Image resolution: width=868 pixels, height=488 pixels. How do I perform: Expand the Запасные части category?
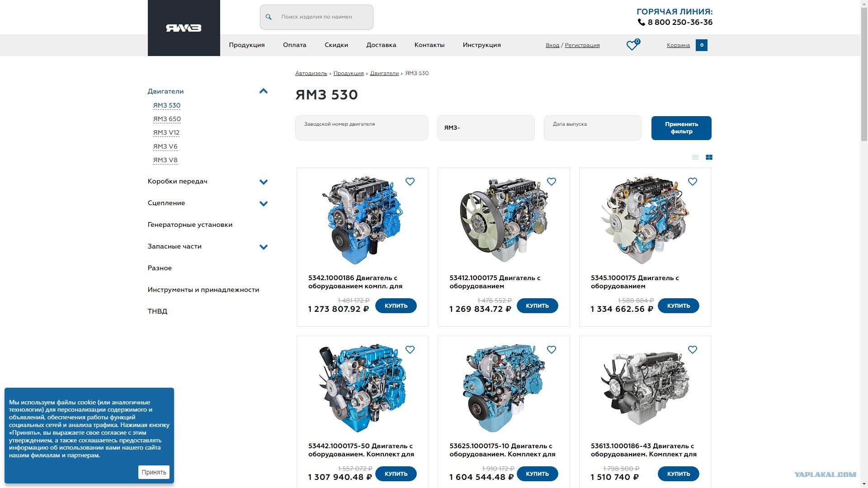(264, 247)
